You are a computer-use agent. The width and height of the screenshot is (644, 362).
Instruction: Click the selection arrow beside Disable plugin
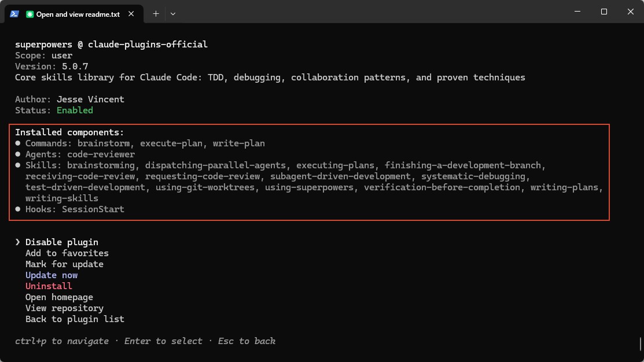point(17,242)
